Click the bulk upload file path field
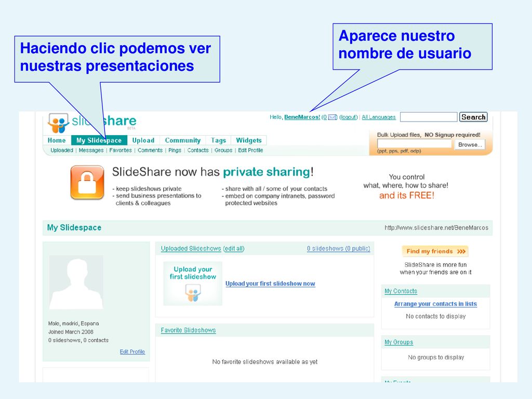Viewport: 532px width, 399px height. point(415,144)
